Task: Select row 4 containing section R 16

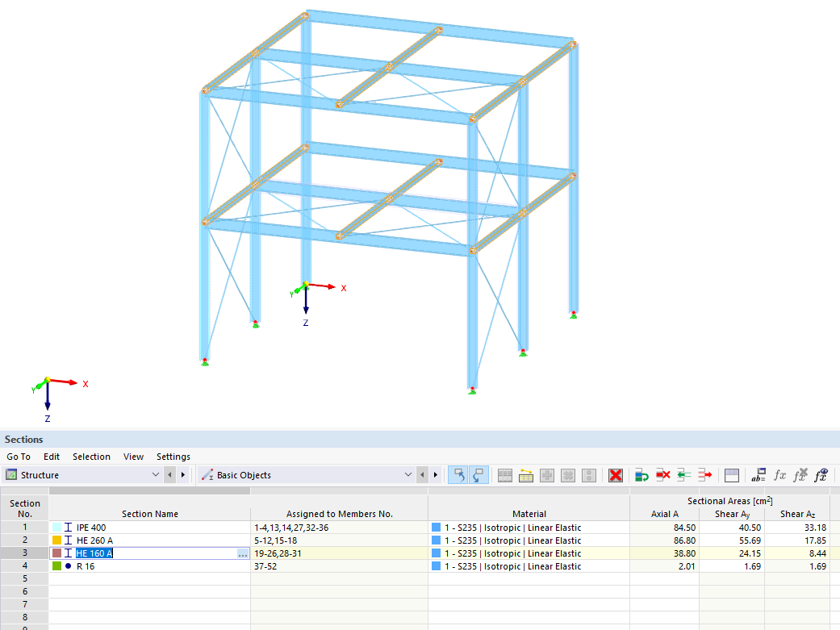Action: (24, 566)
